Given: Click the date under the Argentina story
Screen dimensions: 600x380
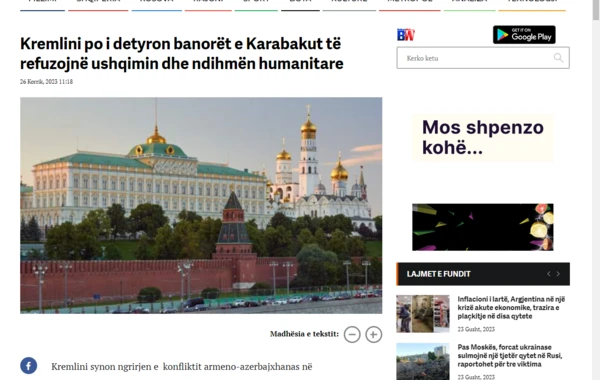Looking at the screenshot, I should tap(476, 329).
